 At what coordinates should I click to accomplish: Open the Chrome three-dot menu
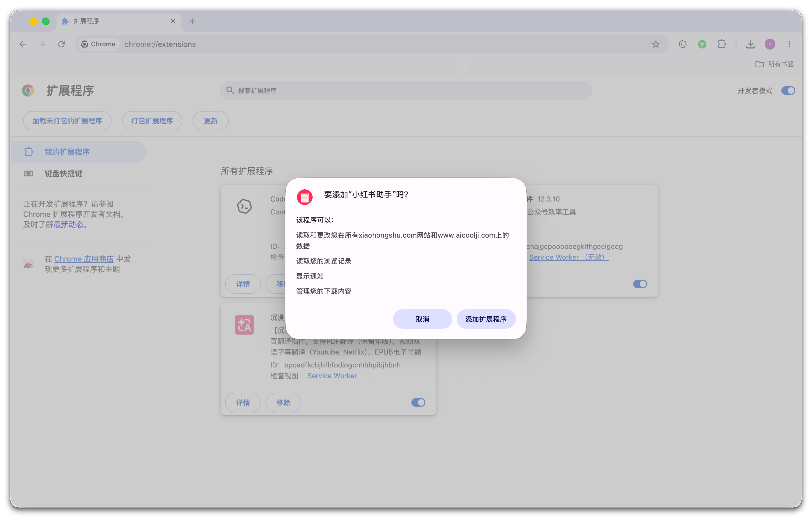789,44
